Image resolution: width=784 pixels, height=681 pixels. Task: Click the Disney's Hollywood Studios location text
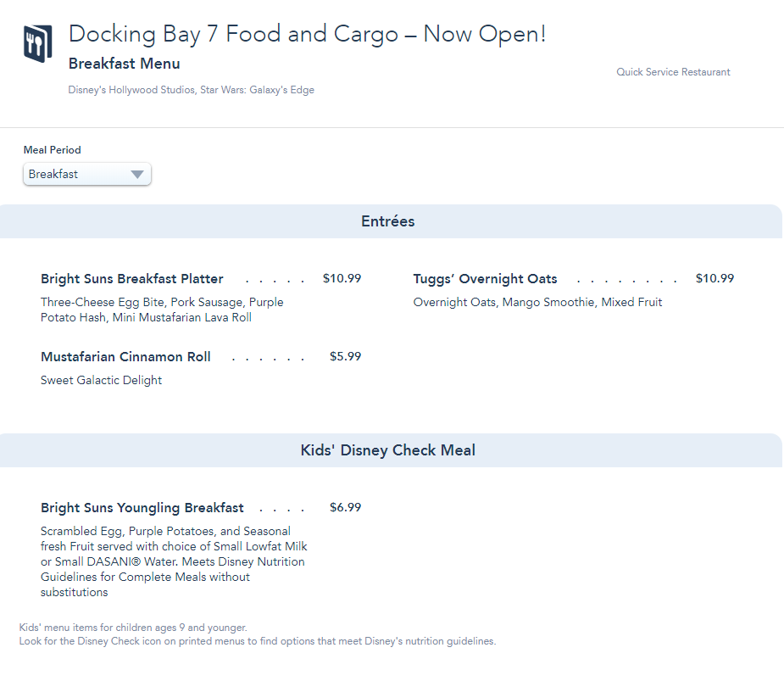click(191, 90)
